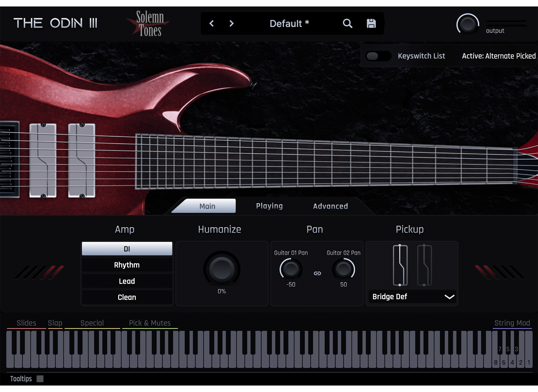This screenshot has width=538, height=392.
Task: Click THE ODIN III title logo
Action: 55,23
